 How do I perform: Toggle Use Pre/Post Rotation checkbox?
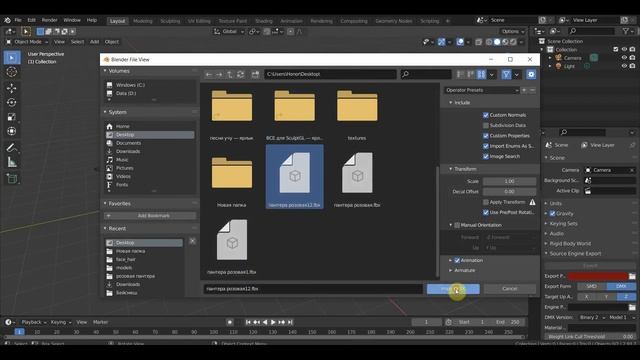tap(486, 212)
